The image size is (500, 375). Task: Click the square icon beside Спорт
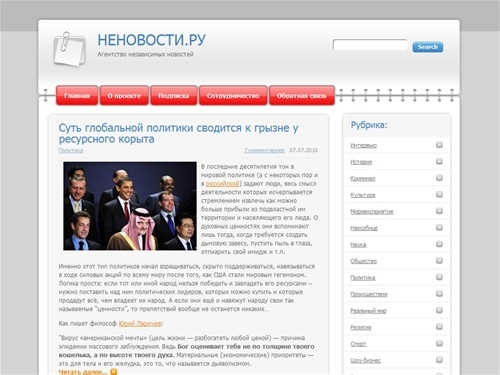click(x=439, y=343)
